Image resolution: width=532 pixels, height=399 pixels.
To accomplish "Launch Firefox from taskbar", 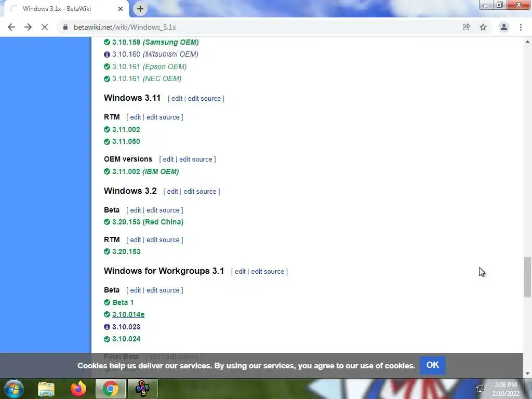I will [78, 389].
